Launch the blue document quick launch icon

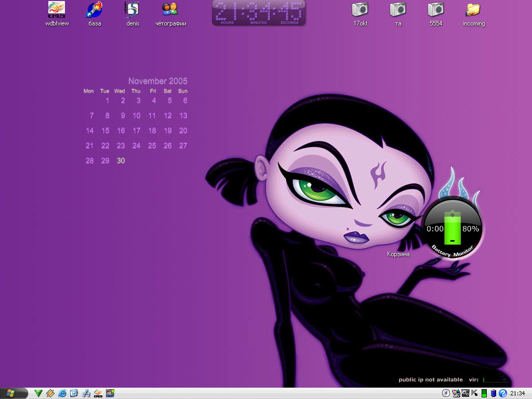[74, 393]
